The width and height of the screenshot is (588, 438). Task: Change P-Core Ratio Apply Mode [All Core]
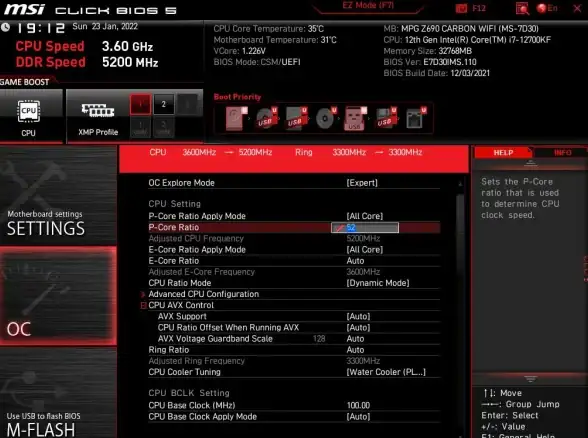(364, 216)
